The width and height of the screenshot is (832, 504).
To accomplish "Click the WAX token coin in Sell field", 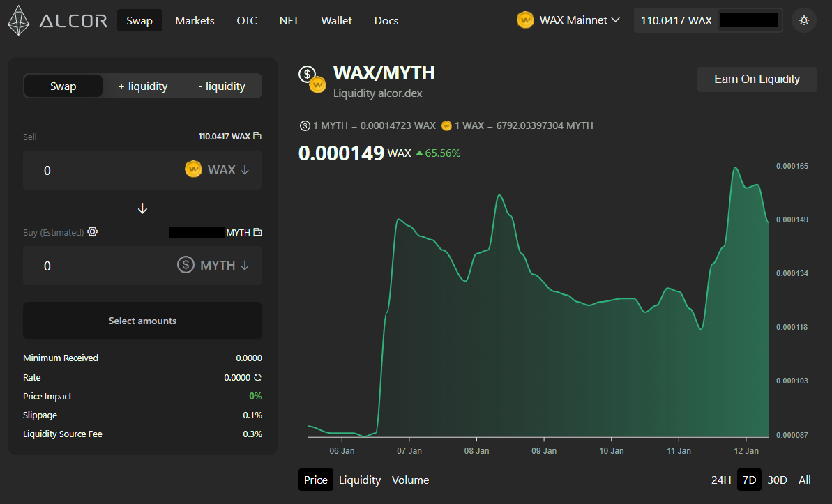I will (x=193, y=170).
